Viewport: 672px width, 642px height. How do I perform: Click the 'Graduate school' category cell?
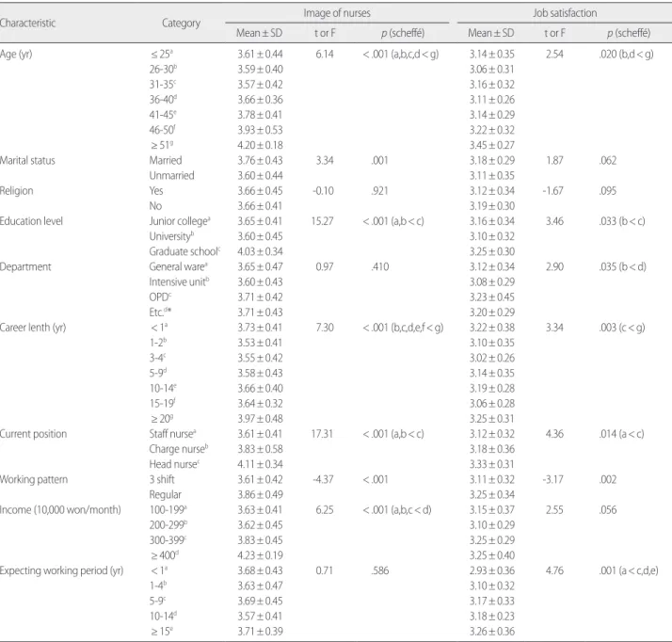(184, 251)
